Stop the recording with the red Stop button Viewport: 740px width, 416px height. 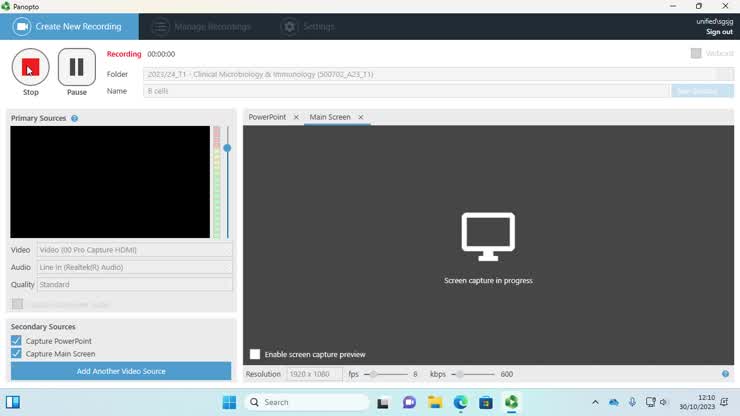pyautogui.click(x=31, y=67)
